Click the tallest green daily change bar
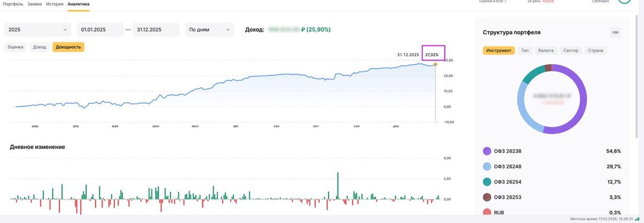This screenshot has width=644, height=223. 338,185
